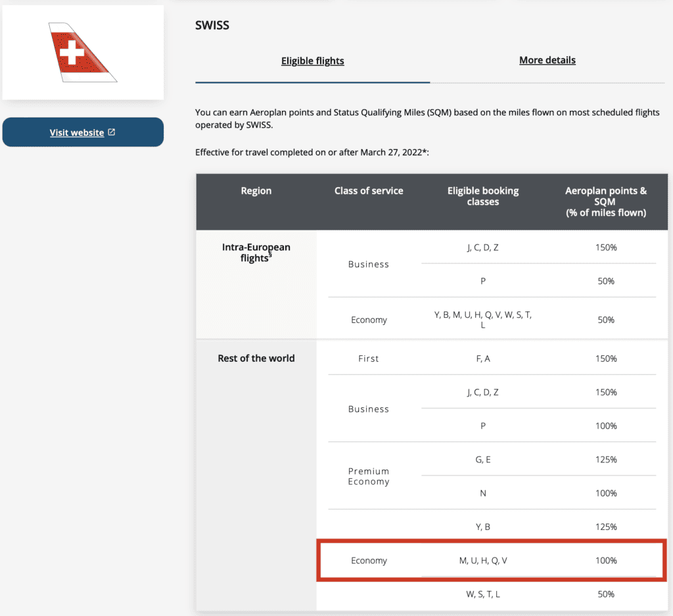
Task: Click the Aeroplan points & SQM header
Action: coord(605,202)
